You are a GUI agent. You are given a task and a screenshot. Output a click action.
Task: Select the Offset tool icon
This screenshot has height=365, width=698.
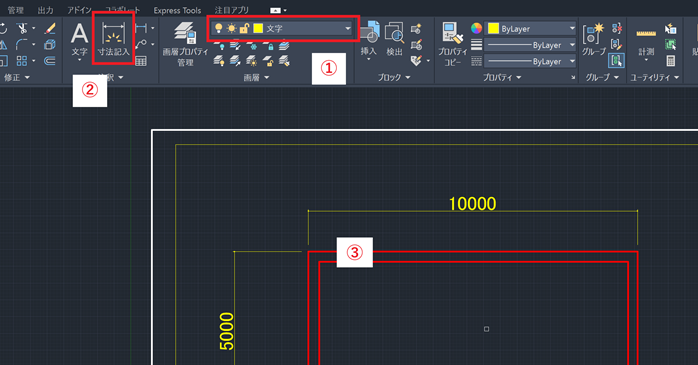pyautogui.click(x=50, y=61)
